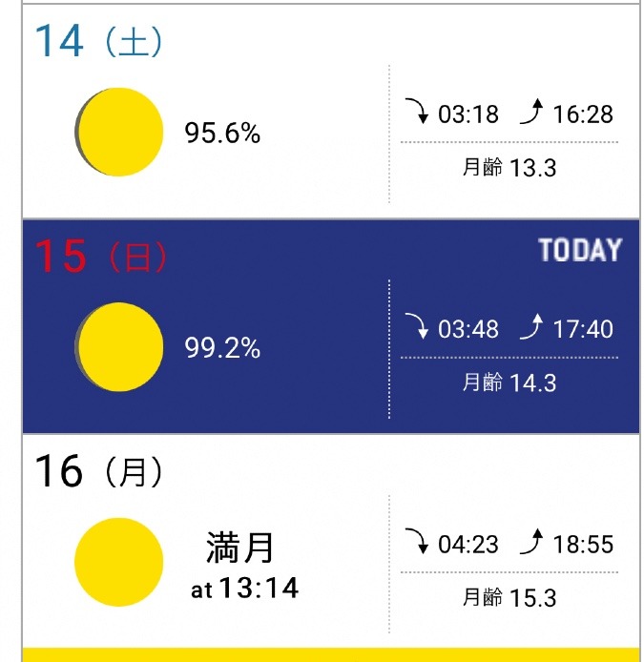Viewport: 644px width, 662px height.
Task: Tap moonrise arrow icon beside 16:28
Action: (x=531, y=111)
